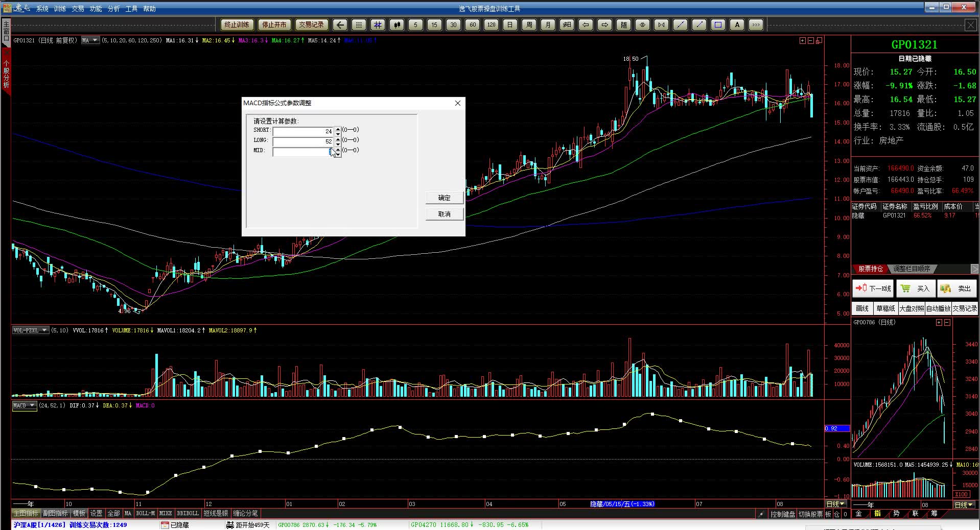Select weekly (周) period button
The image size is (980, 530).
(x=529, y=25)
